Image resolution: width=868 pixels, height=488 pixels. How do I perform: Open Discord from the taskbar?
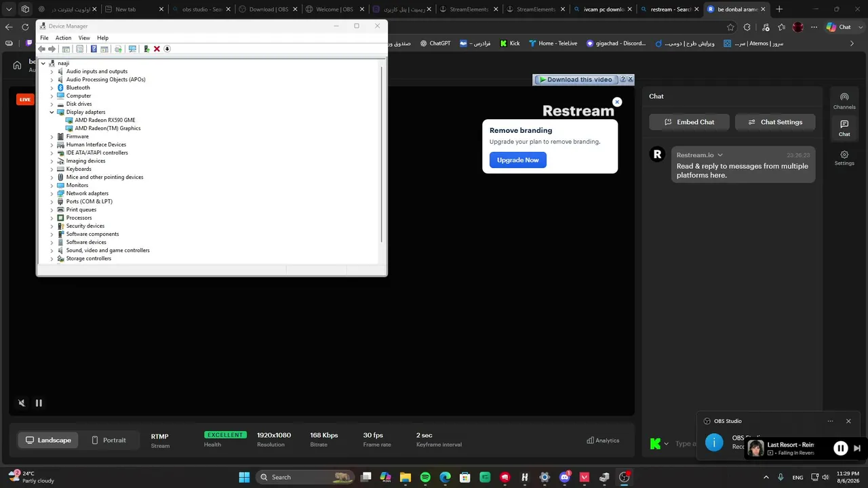click(x=564, y=477)
